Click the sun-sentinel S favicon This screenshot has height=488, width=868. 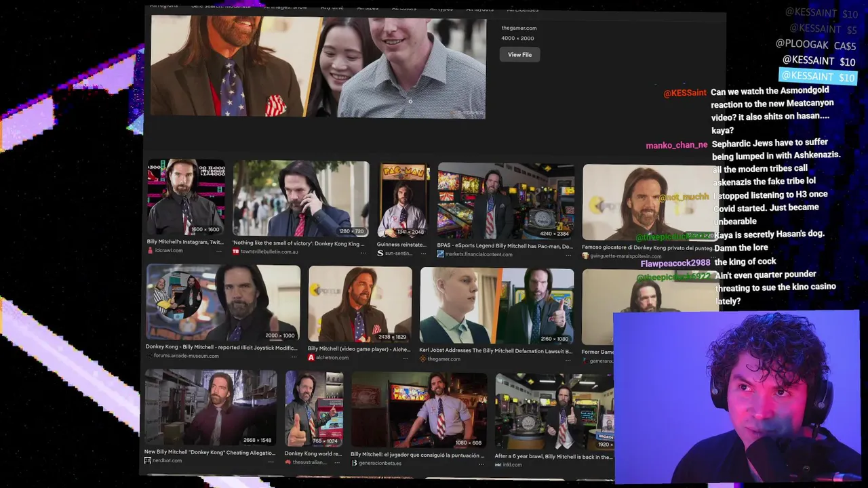(x=380, y=253)
